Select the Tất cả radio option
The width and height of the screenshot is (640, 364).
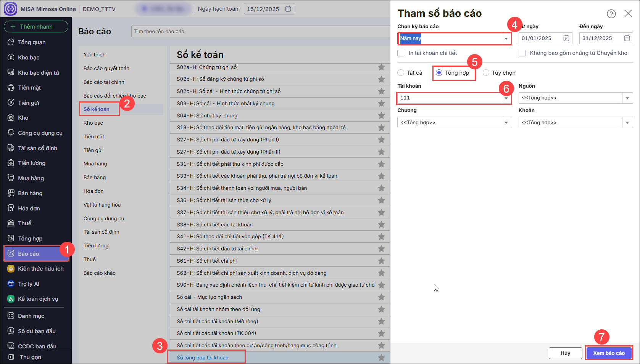401,73
